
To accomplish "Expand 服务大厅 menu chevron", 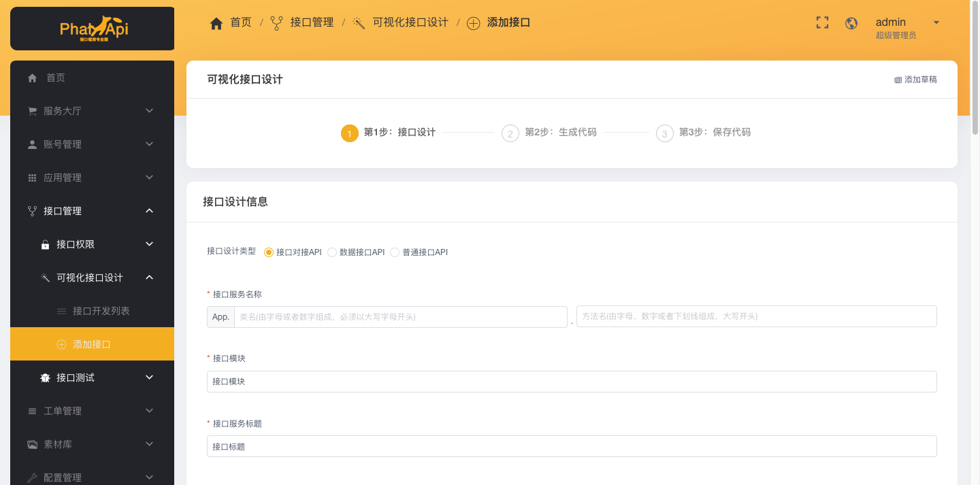I will click(150, 110).
